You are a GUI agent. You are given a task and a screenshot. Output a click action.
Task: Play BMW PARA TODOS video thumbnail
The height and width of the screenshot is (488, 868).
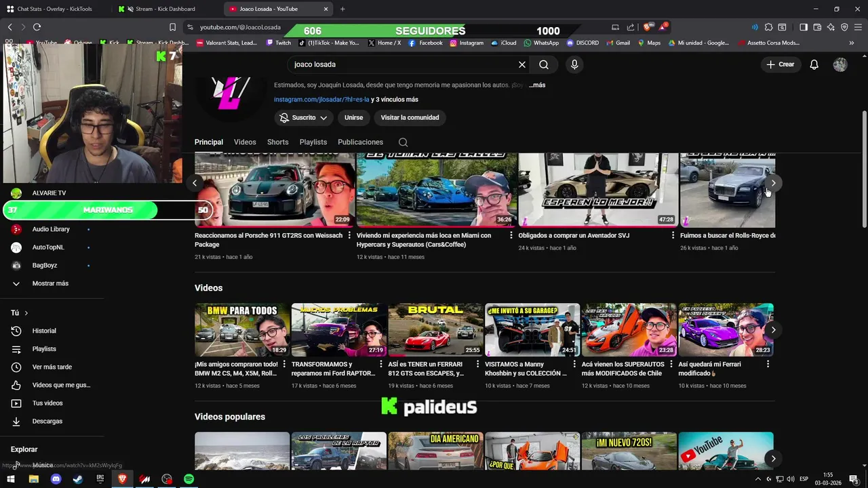242,330
